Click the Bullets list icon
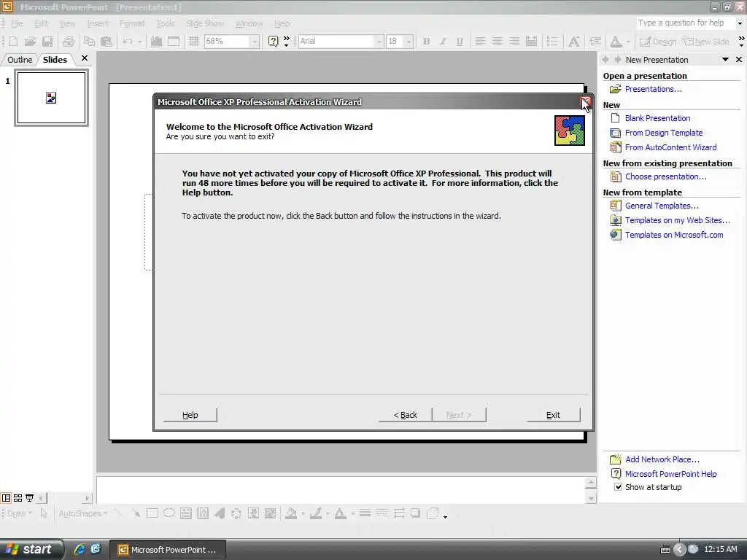This screenshot has height=560, width=747. [552, 42]
